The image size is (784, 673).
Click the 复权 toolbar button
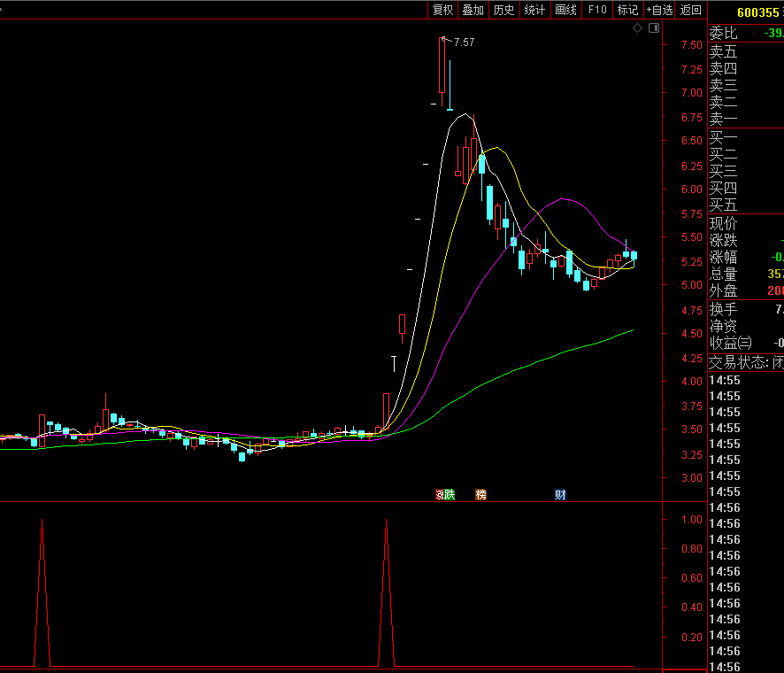click(x=442, y=10)
